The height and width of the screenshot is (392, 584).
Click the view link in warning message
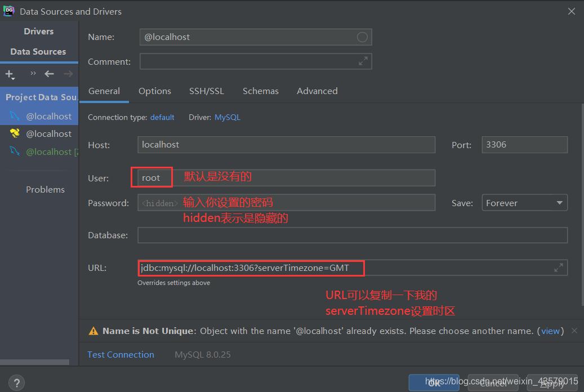(x=550, y=331)
